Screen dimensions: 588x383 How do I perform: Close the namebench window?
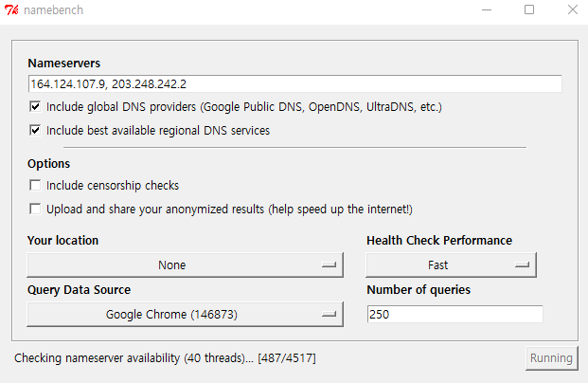[573, 9]
